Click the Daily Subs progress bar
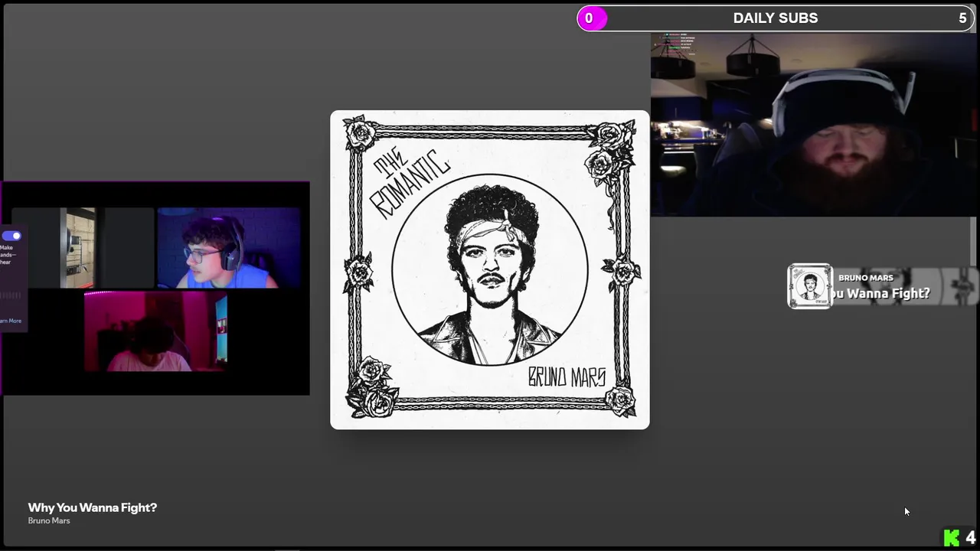 pyautogui.click(x=776, y=18)
